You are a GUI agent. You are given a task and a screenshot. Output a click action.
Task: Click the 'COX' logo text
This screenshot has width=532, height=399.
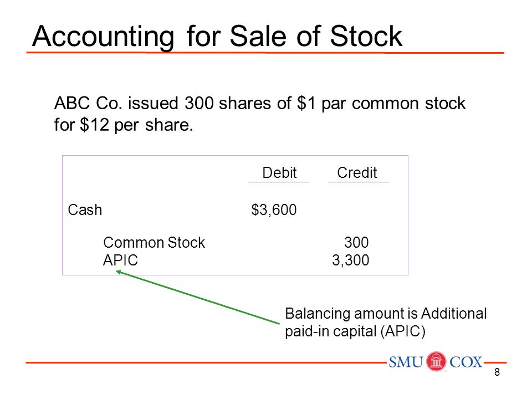(x=466, y=362)
